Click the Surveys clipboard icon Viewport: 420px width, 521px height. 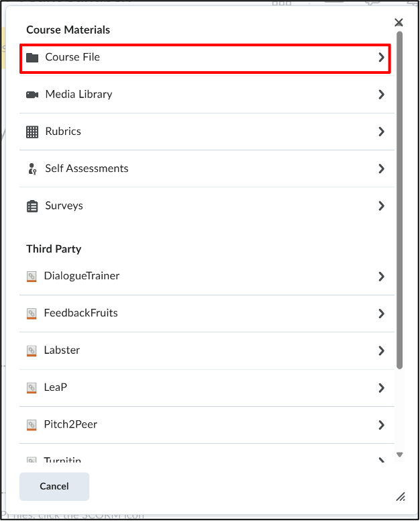(x=32, y=206)
